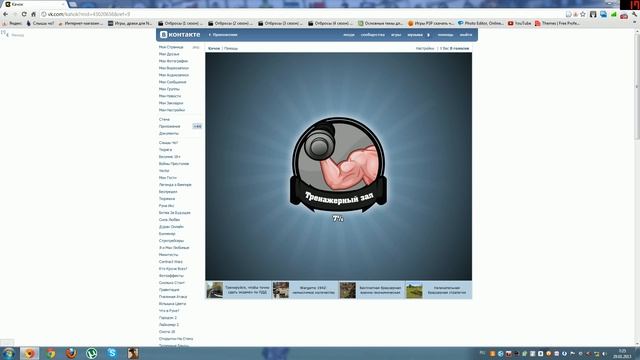Open the browser home page icon
Image resolution: width=640 pixels, height=360 pixels.
coord(33,14)
